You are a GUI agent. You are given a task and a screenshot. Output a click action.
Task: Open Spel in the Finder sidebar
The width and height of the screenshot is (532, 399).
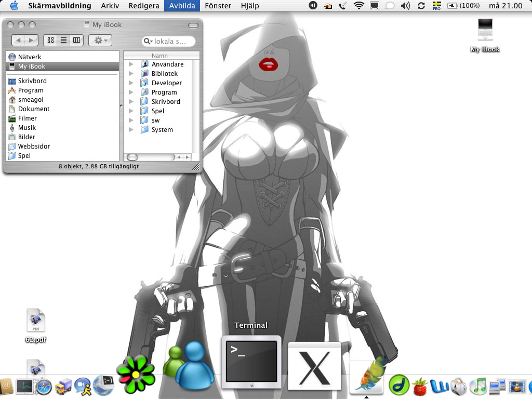coord(62,155)
